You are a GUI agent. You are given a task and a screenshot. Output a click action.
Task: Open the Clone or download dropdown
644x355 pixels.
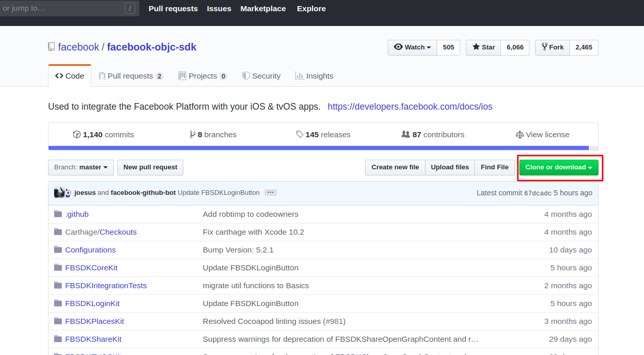(x=559, y=167)
